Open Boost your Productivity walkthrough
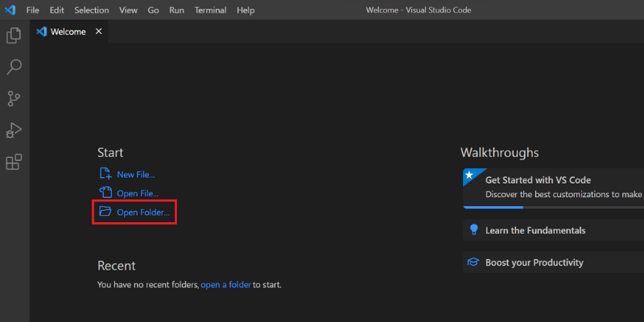Viewport: 644px width, 322px height. [x=553, y=262]
